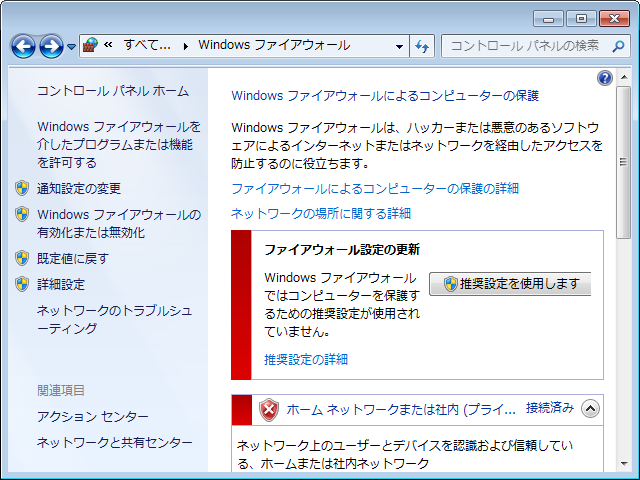Screen dimensions: 640x480
Task: Click shield icon beside 通知設定の変更
Action: (22, 188)
